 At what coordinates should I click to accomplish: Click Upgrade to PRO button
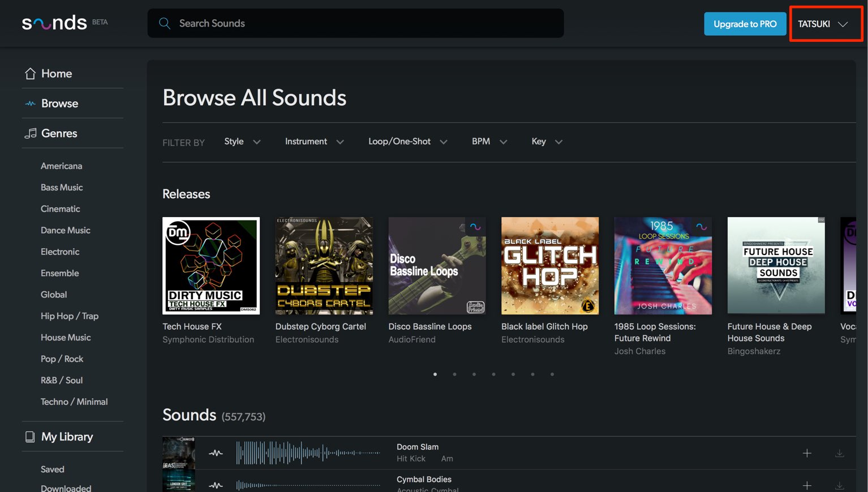[745, 24]
